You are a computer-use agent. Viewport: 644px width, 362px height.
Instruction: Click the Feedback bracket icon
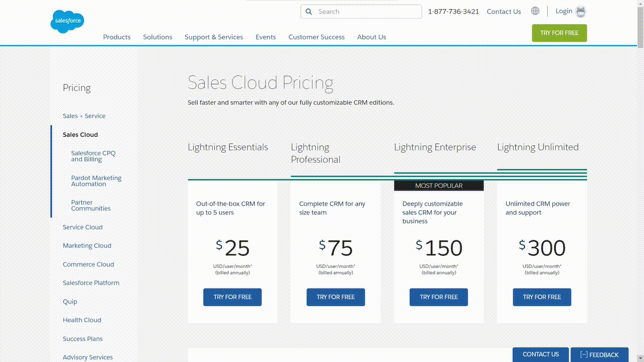click(x=584, y=354)
